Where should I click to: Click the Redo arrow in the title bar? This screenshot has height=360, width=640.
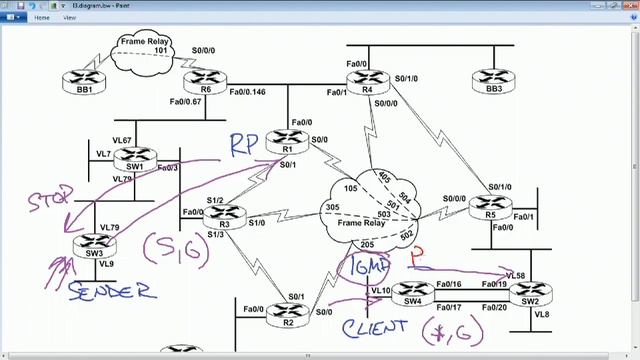42,6
